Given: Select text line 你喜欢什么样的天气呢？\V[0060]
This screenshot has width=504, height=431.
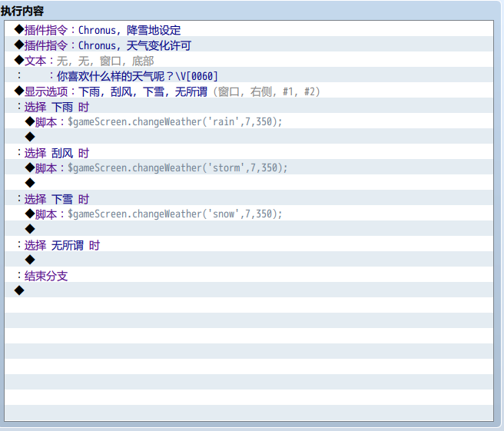Looking at the screenshot, I should tap(249, 76).
